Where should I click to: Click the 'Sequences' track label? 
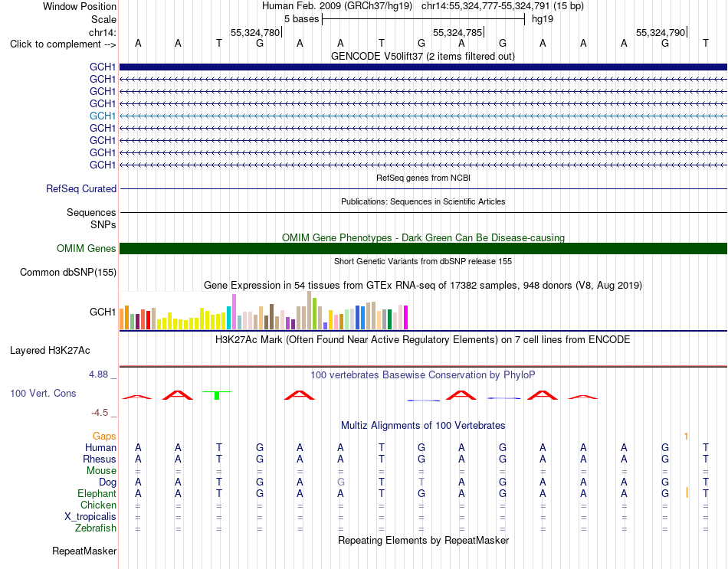(x=91, y=213)
